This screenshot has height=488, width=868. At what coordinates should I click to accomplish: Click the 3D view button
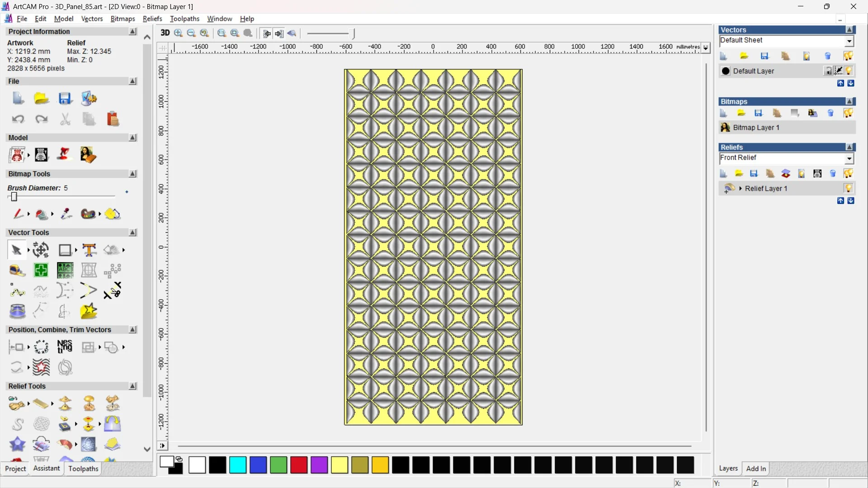pyautogui.click(x=165, y=33)
